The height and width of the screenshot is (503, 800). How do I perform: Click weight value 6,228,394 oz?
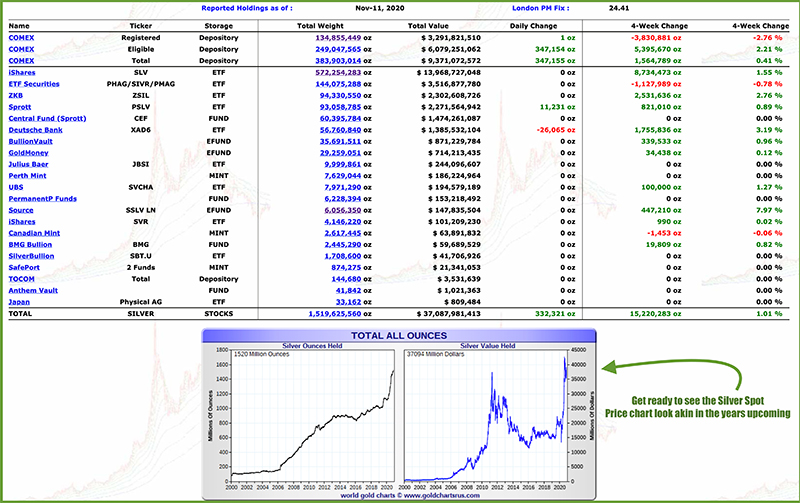click(343, 199)
